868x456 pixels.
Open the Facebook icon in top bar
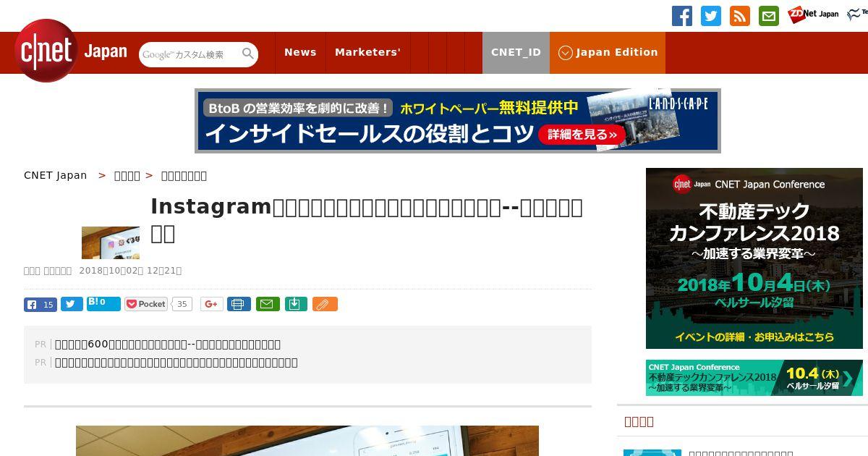(x=682, y=16)
